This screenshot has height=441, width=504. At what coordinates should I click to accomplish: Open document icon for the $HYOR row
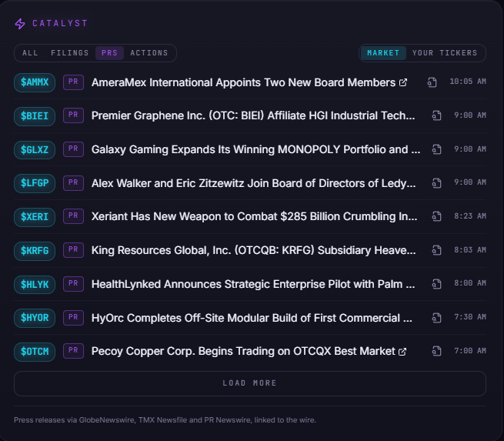(436, 318)
